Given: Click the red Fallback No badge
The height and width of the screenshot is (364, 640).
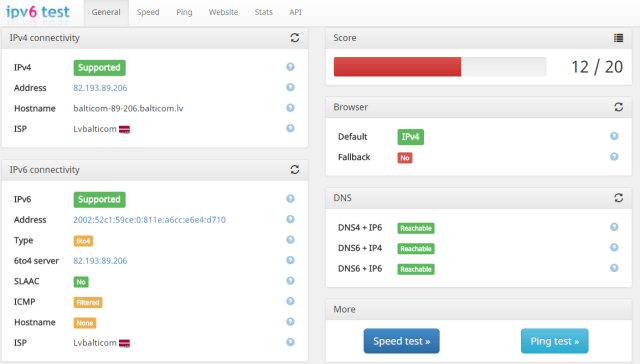Looking at the screenshot, I should 405,158.
